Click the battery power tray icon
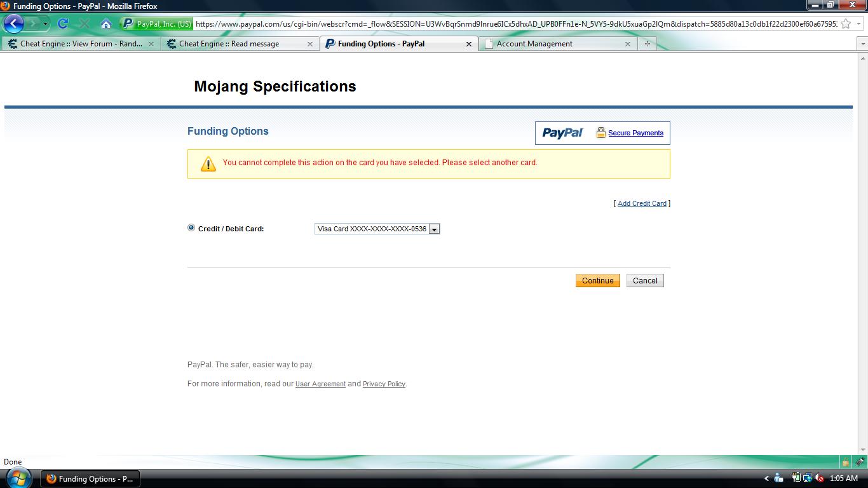 click(x=796, y=478)
